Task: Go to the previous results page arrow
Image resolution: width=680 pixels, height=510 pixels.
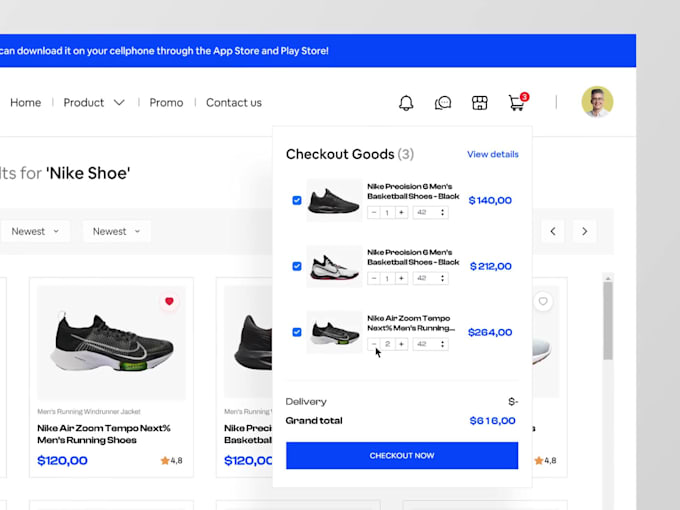Action: click(552, 231)
